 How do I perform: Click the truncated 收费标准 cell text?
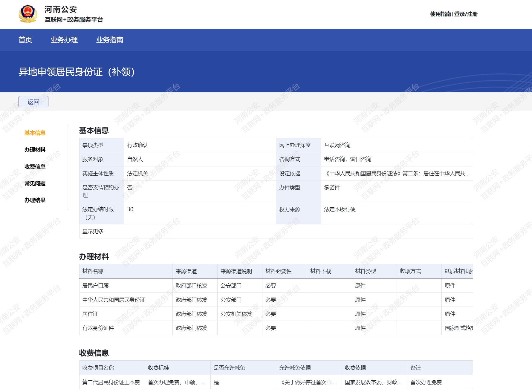point(176,382)
